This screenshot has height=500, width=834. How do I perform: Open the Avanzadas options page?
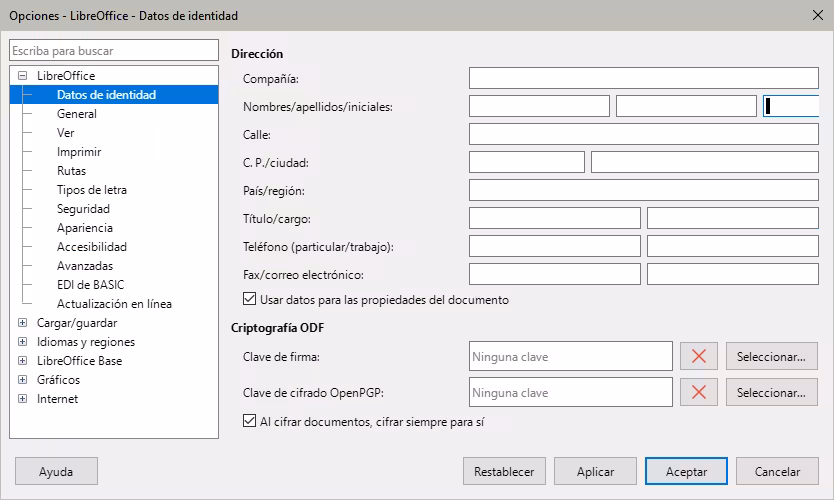click(x=85, y=266)
